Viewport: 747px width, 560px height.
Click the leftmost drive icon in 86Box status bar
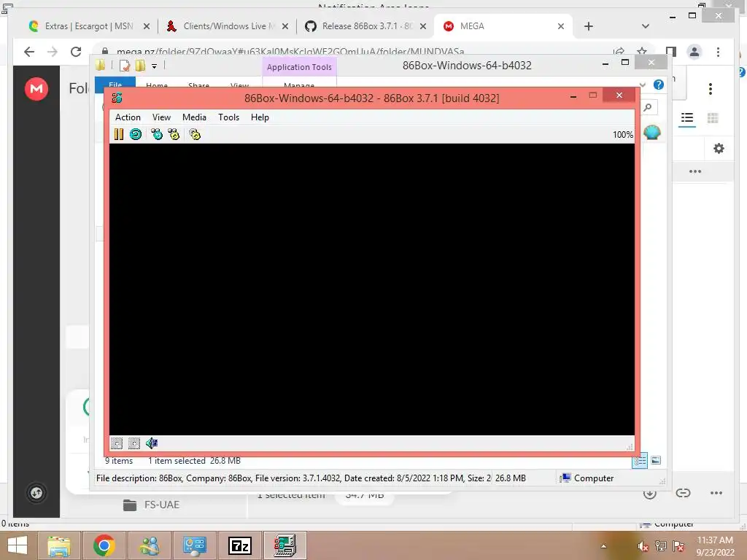tap(117, 443)
